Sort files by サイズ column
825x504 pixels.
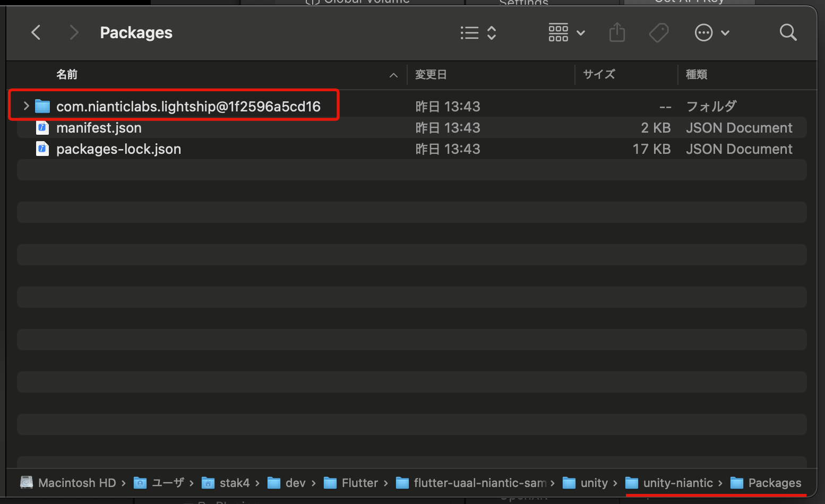coord(598,75)
